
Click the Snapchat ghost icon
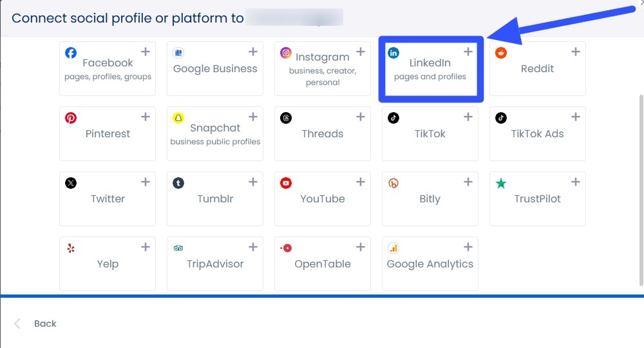coord(178,118)
